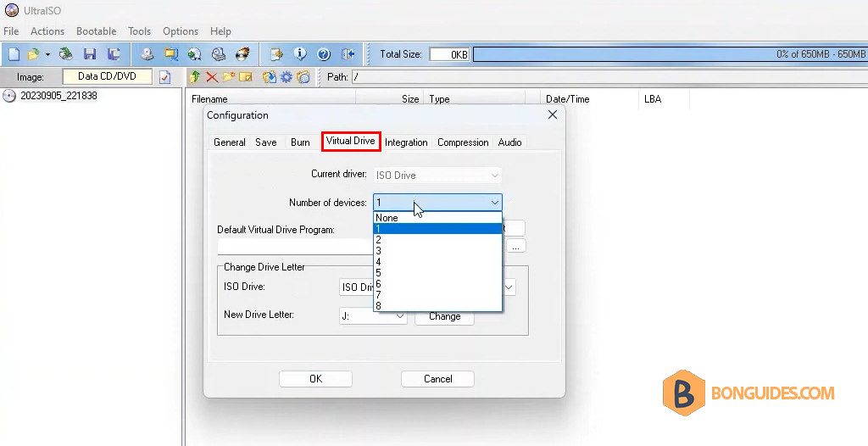
Task: Click the capacity progress bar
Action: [670, 54]
